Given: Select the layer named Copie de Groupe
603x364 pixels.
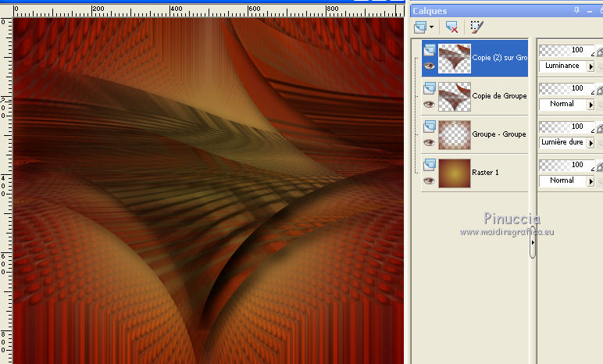Looking at the screenshot, I should click(499, 96).
